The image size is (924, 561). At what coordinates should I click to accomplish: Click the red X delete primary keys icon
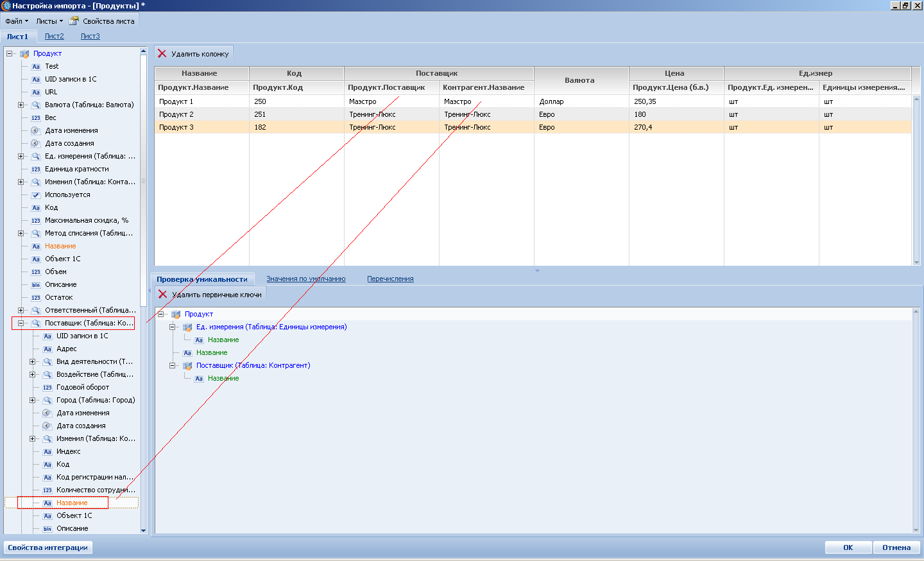(162, 295)
